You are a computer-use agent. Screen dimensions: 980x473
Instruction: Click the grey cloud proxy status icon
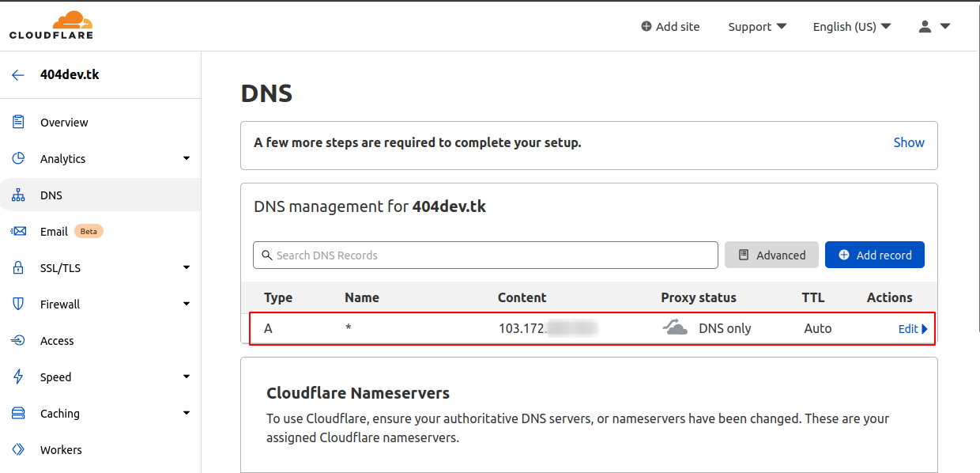[x=674, y=327]
